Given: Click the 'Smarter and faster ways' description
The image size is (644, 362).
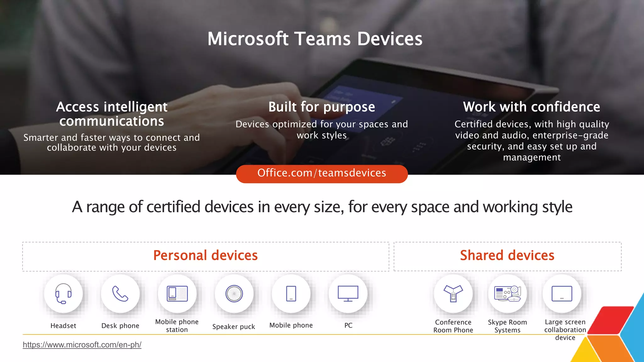Looking at the screenshot, I should point(112,143).
